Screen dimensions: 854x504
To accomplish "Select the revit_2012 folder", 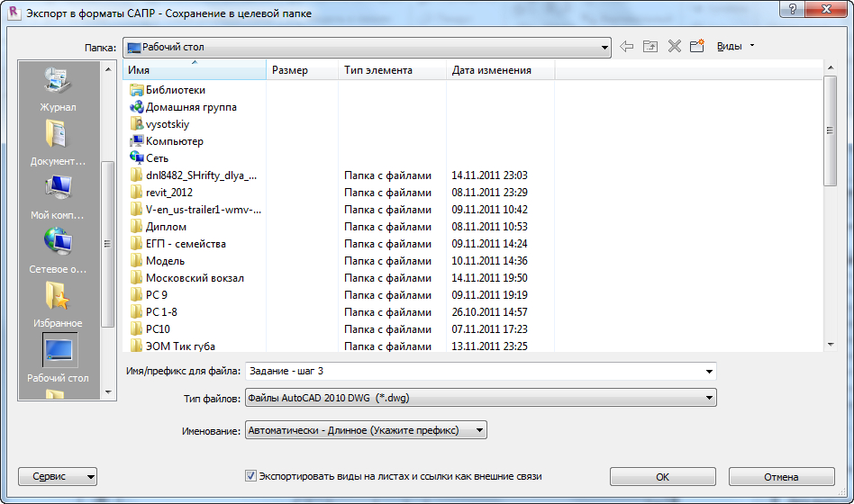I will point(162,193).
